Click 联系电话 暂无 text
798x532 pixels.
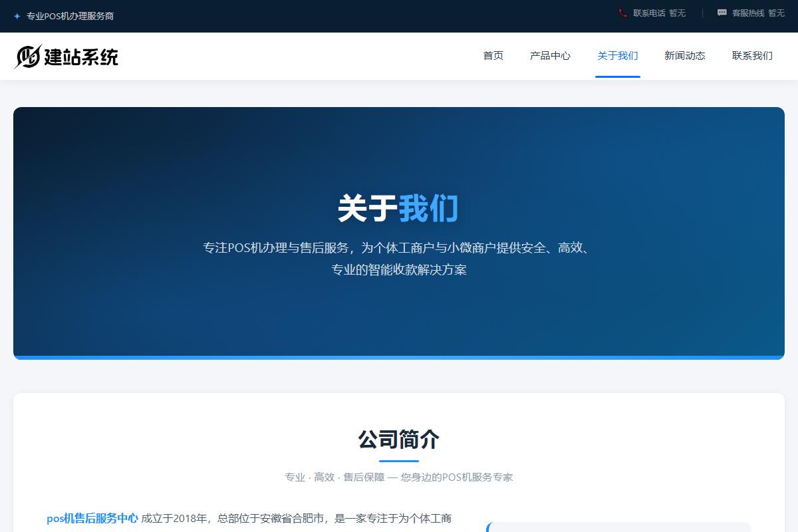coord(659,13)
